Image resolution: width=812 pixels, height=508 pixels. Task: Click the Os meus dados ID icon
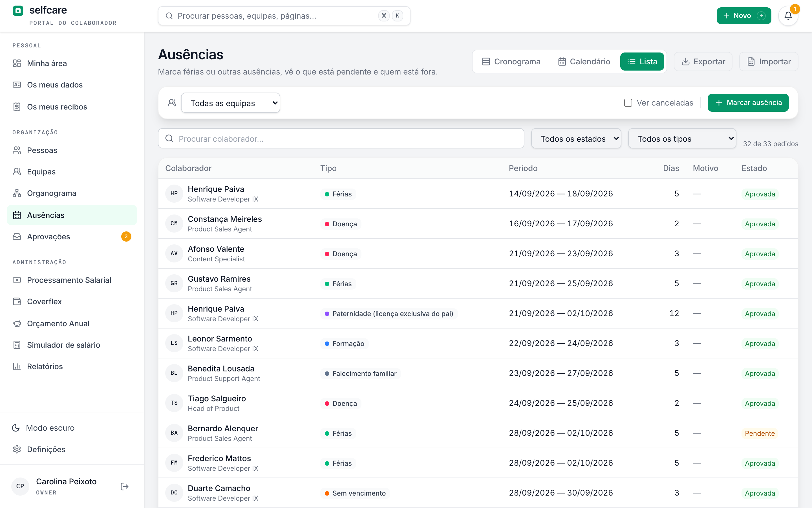point(17,85)
